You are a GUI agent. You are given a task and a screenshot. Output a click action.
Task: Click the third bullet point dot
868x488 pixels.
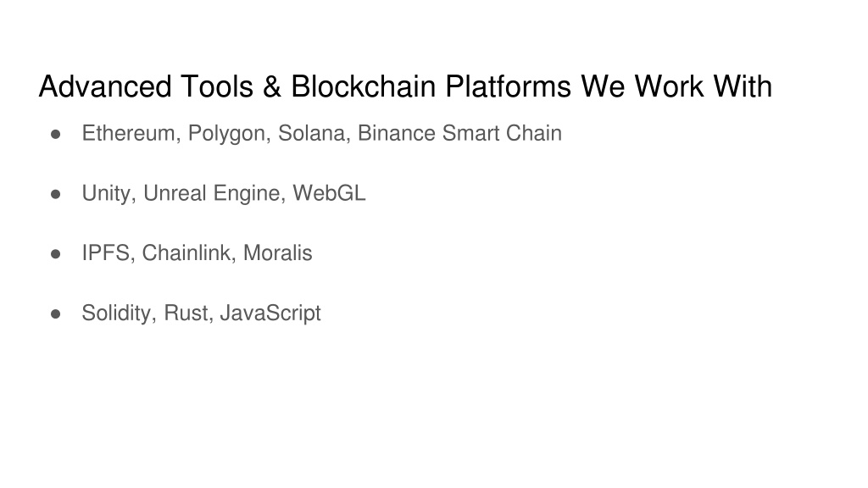tap(55, 254)
